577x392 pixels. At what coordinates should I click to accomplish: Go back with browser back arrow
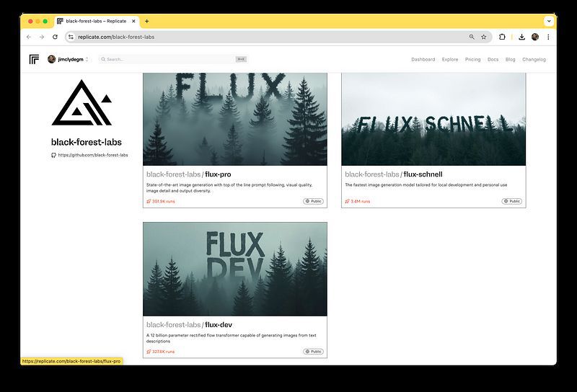[x=29, y=37]
